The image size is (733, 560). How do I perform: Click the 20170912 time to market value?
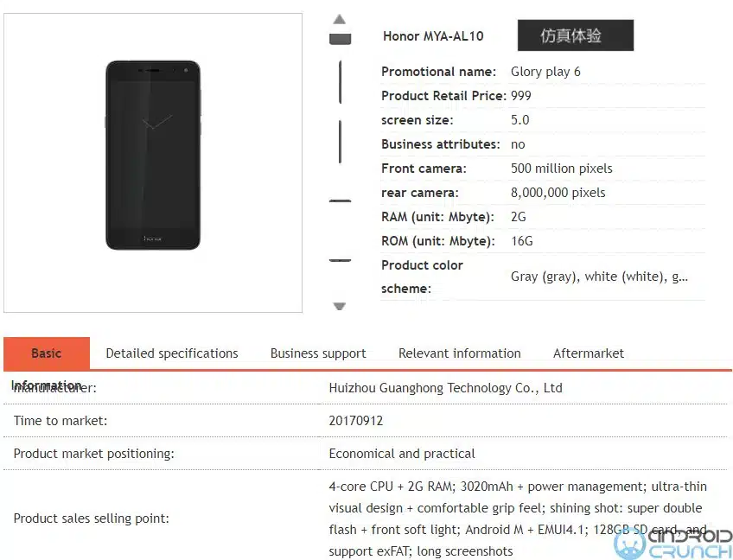[x=356, y=421]
